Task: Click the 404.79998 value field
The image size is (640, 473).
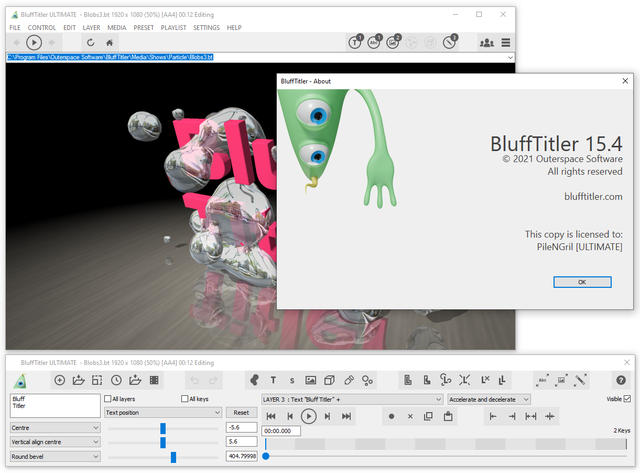Action: pyautogui.click(x=241, y=456)
